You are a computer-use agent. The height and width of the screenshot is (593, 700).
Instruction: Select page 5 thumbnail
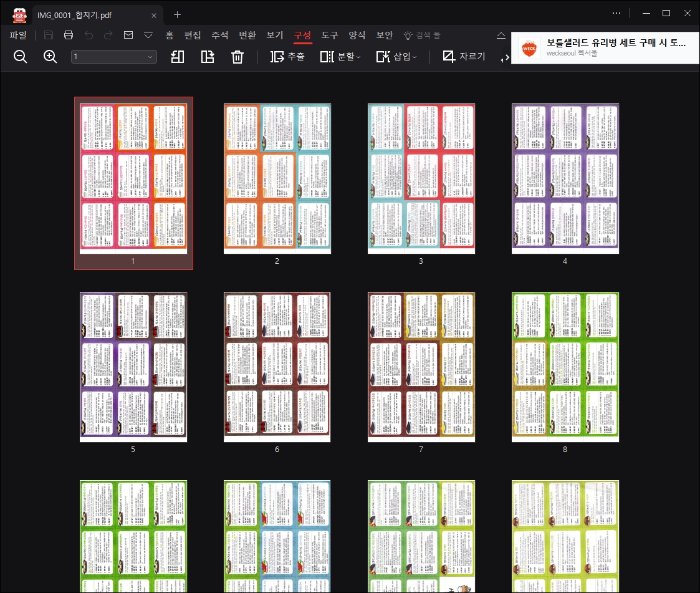point(133,367)
